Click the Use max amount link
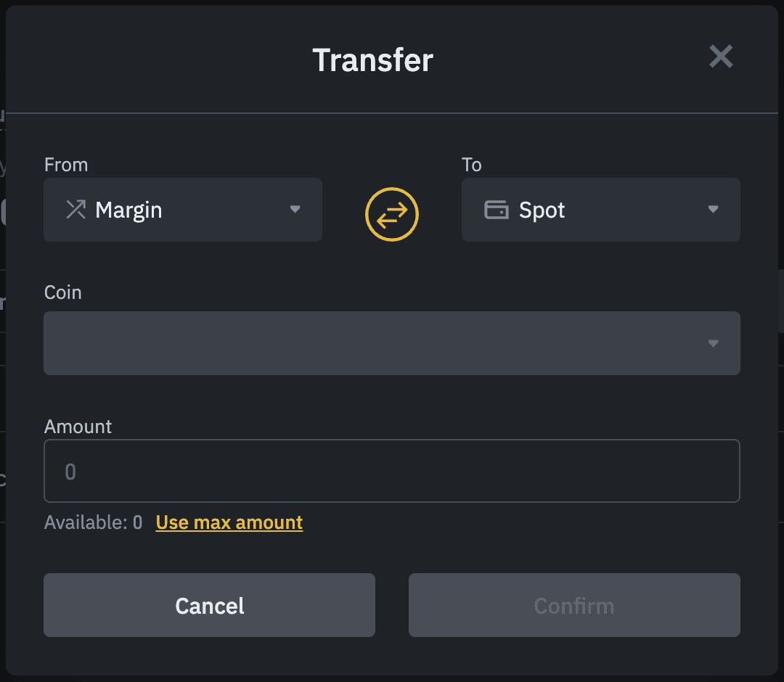784x682 pixels. pos(229,522)
